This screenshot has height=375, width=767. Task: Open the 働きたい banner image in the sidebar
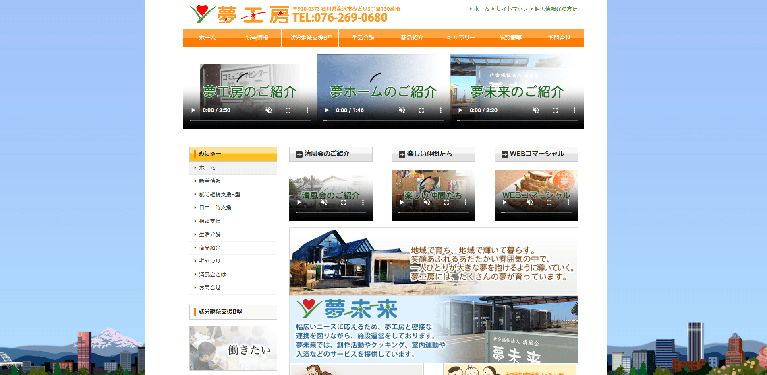pos(233,348)
